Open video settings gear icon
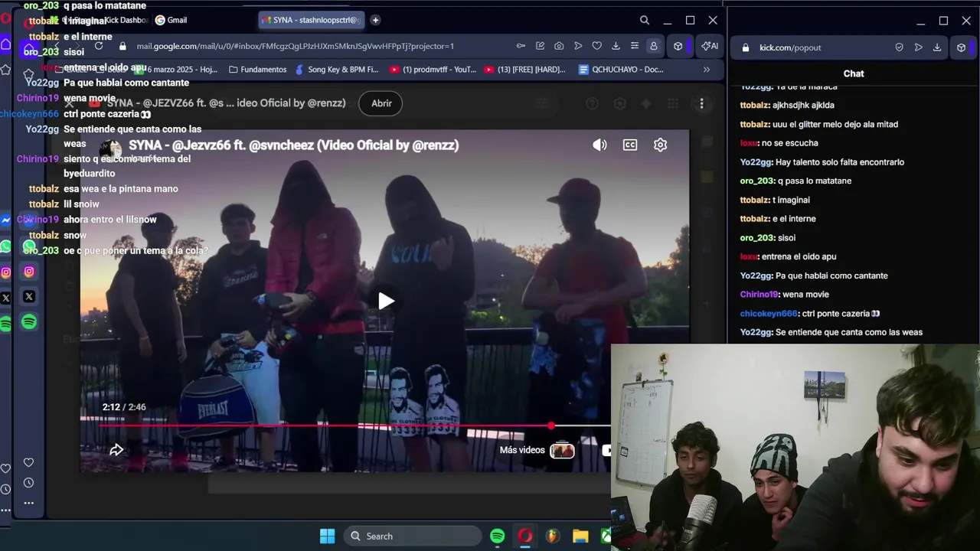The image size is (980, 551). point(660,145)
